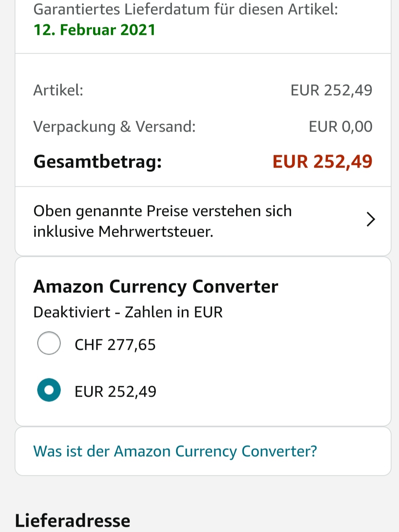The image size is (399, 532).
Task: Click the Artikel price EUR 252,49
Action: point(331,90)
